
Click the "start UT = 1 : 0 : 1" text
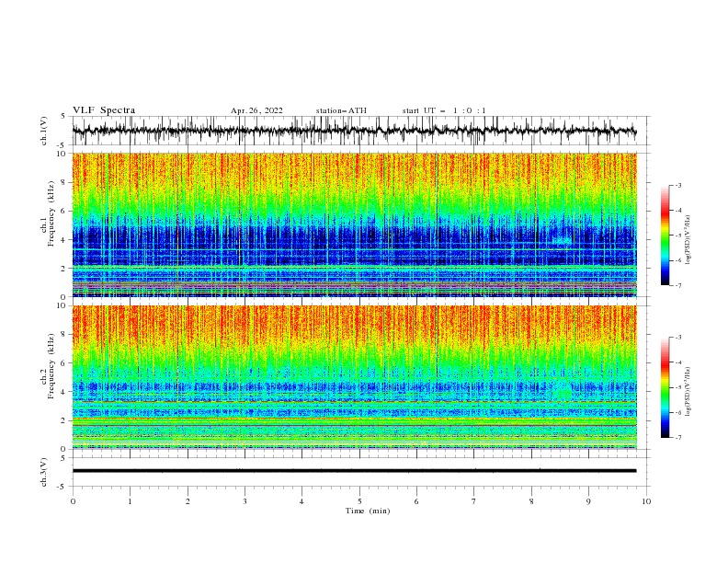click(x=444, y=110)
